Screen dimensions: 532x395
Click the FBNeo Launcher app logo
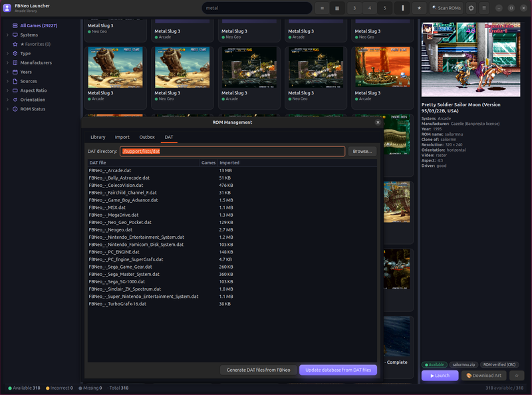7,8
